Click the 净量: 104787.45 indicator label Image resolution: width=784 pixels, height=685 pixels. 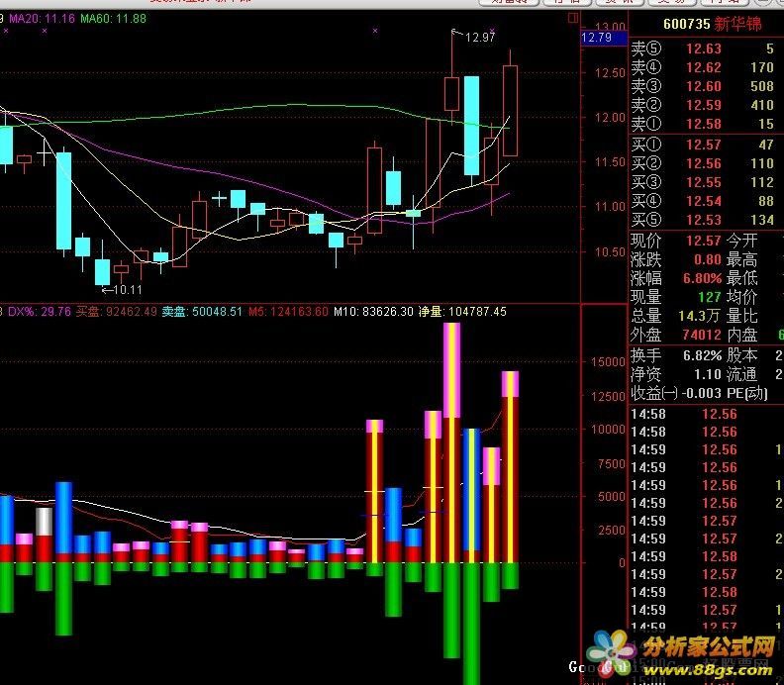(x=462, y=312)
